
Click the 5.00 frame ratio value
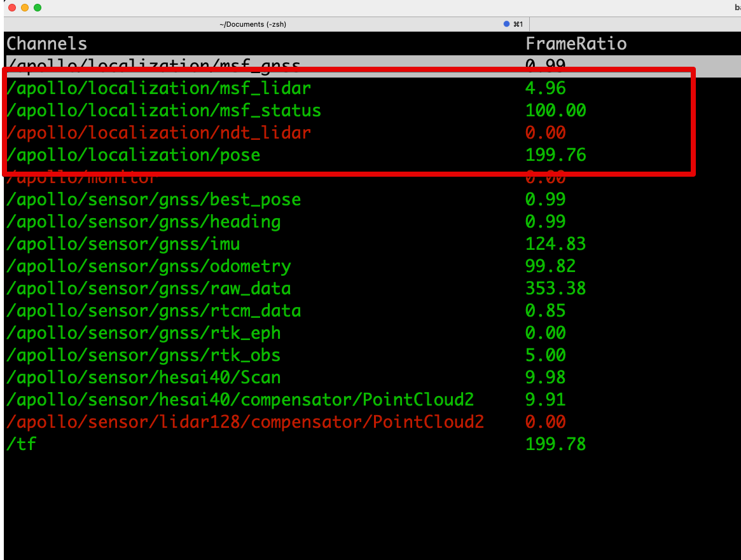click(x=545, y=355)
